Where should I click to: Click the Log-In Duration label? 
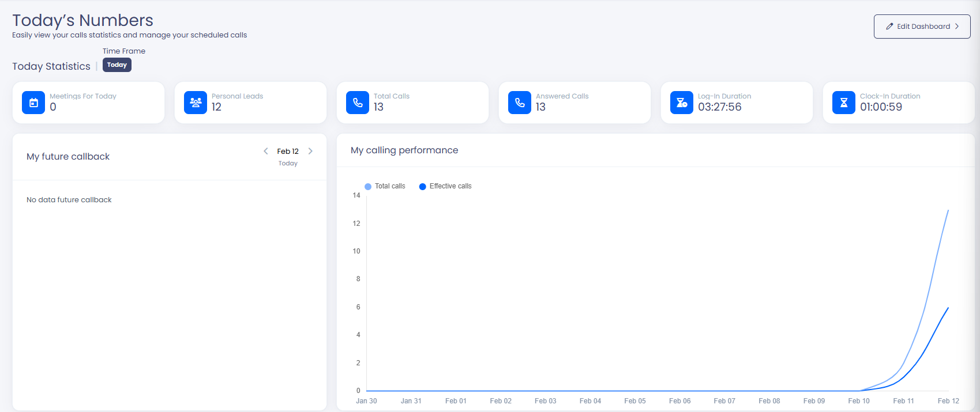(x=724, y=96)
